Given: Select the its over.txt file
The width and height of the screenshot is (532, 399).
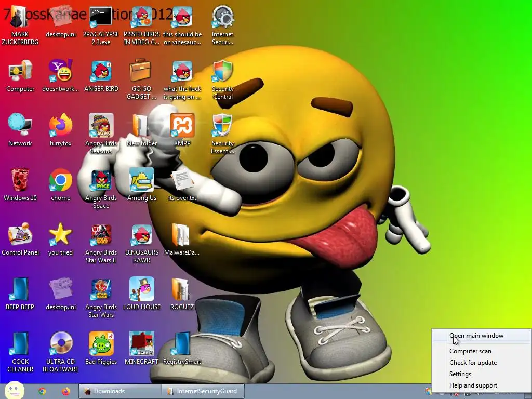Looking at the screenshot, I should coord(182,185).
